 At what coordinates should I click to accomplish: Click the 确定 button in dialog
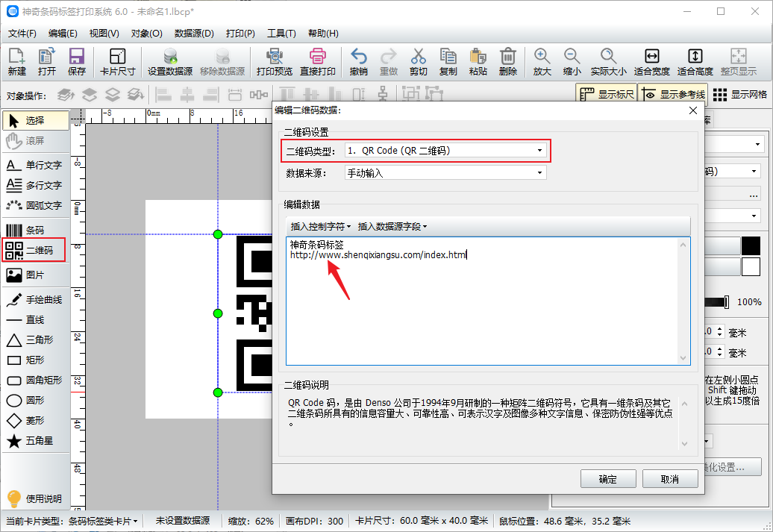pyautogui.click(x=608, y=479)
